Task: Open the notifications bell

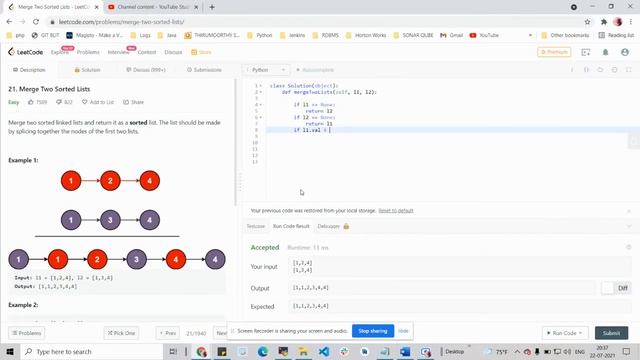Action: click(605, 52)
